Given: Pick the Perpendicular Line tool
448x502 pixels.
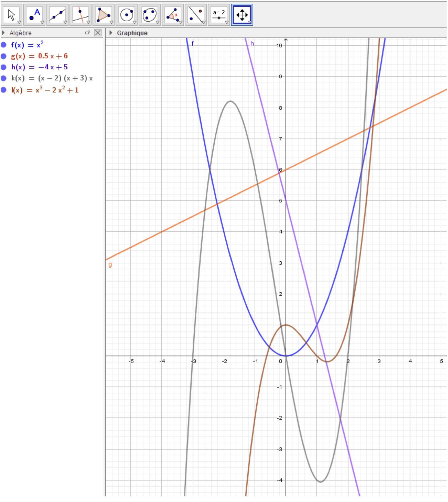Looking at the screenshot, I should 80,15.
